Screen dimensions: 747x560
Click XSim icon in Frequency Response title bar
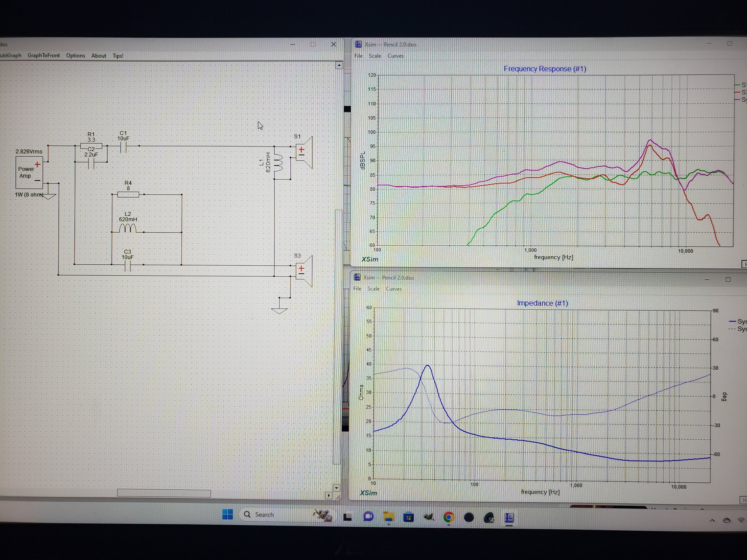pos(359,44)
